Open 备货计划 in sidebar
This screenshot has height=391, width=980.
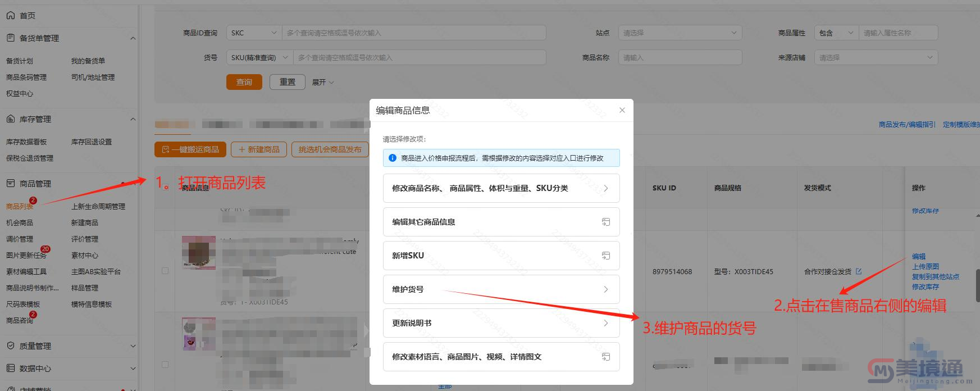coord(20,61)
